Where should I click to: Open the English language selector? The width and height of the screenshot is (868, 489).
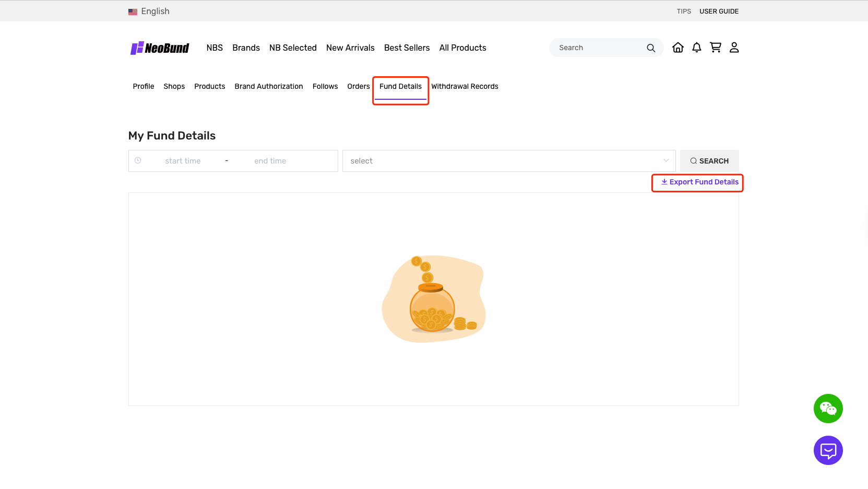(155, 11)
